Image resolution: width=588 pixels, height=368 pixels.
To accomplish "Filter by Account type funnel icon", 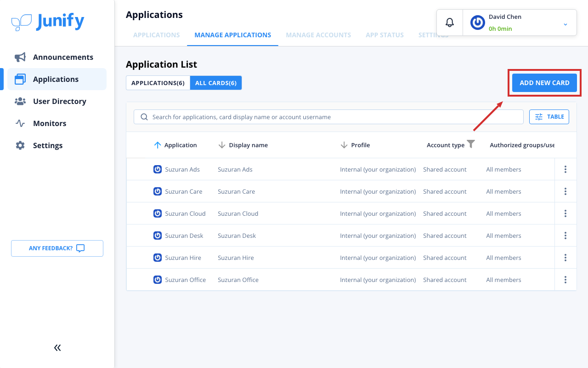I will point(471,144).
